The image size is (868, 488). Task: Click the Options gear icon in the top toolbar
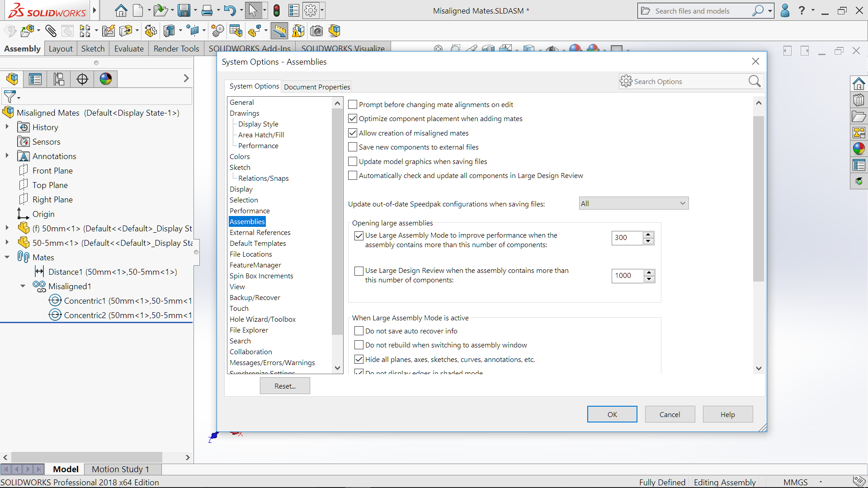tap(311, 10)
